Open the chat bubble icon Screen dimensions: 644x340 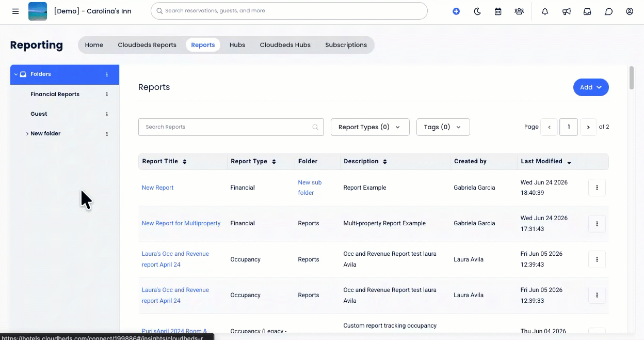coord(608,11)
